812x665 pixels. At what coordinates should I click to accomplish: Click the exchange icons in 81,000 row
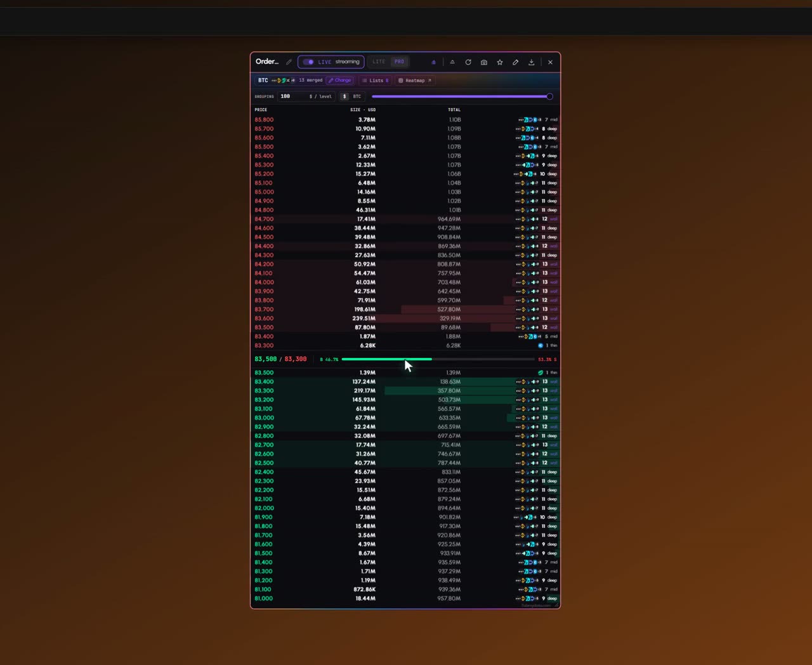528,598
